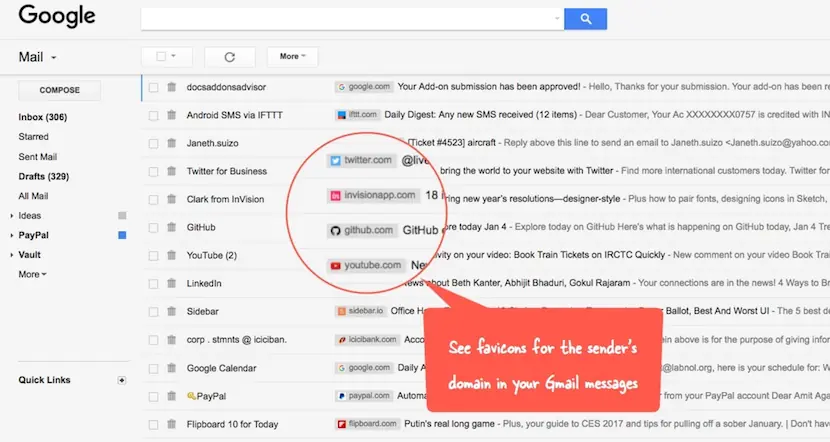
Task: Delete the Android SMS via IFTTT email
Action: [172, 115]
